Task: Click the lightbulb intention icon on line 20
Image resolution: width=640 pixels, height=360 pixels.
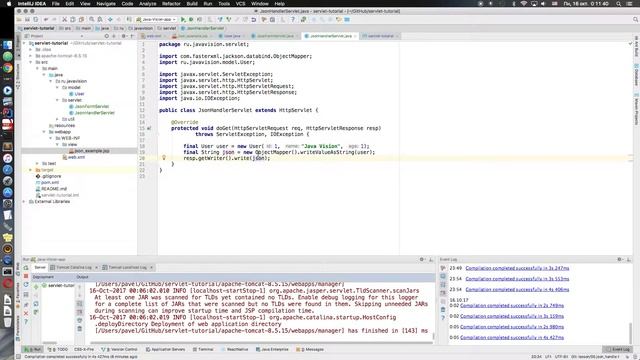Action: (164, 158)
